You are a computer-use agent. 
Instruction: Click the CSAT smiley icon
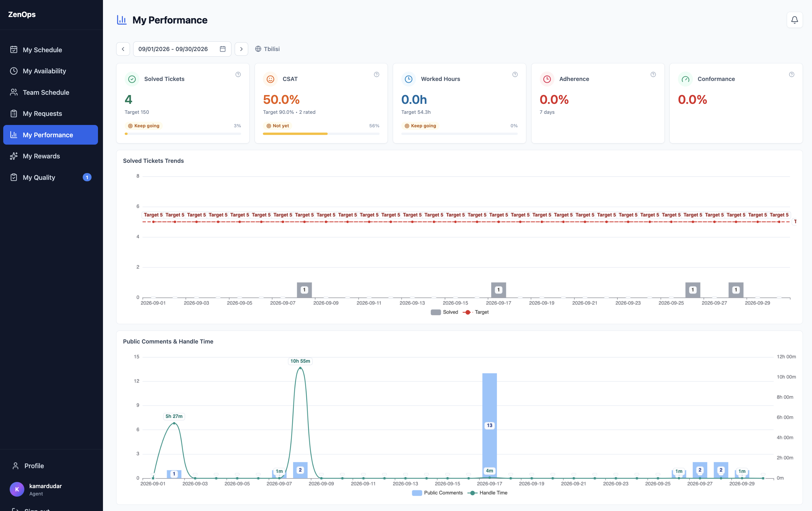click(x=270, y=79)
